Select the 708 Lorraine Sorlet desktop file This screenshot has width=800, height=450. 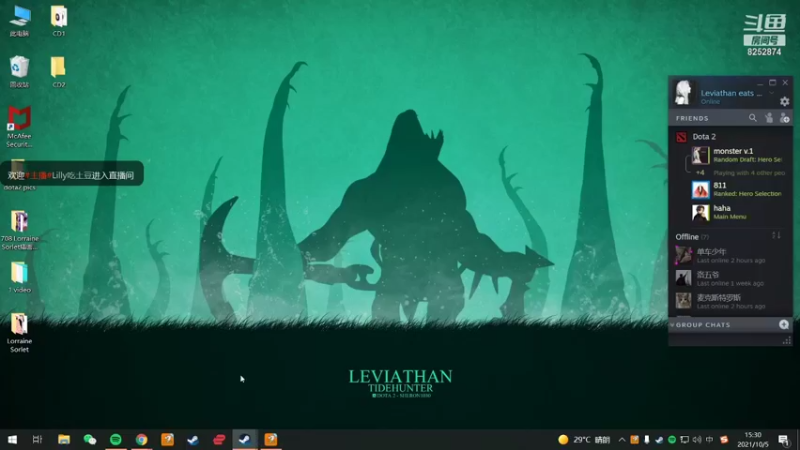(x=19, y=230)
